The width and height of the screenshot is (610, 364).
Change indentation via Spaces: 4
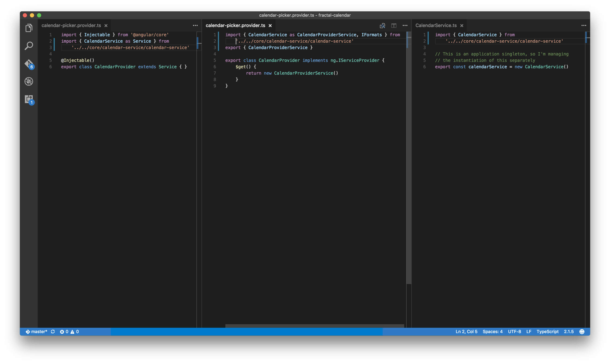click(x=493, y=332)
